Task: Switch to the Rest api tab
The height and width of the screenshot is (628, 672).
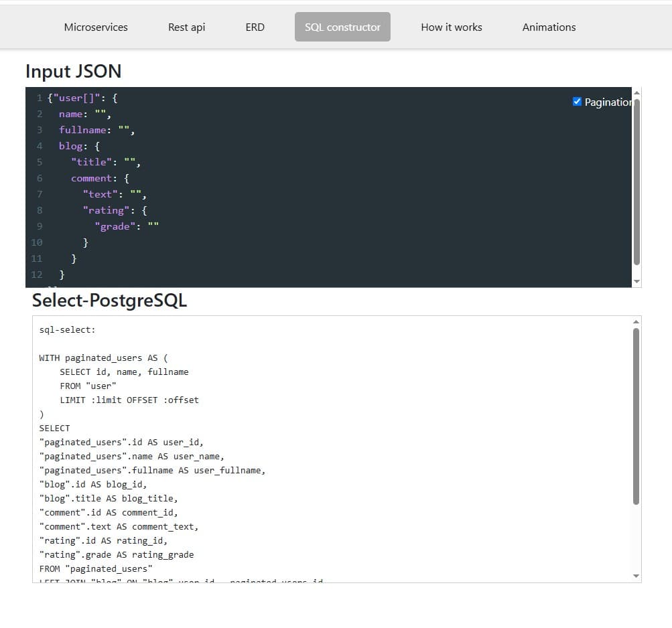Action: coord(186,27)
